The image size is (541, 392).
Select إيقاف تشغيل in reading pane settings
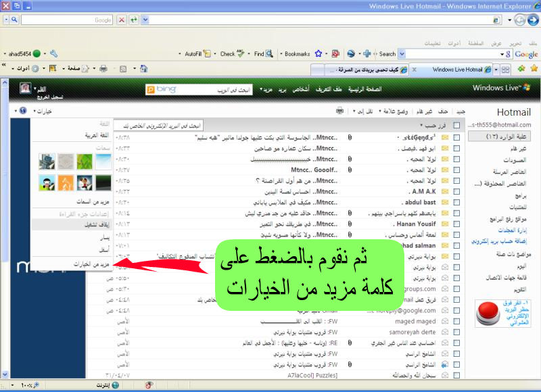97,225
